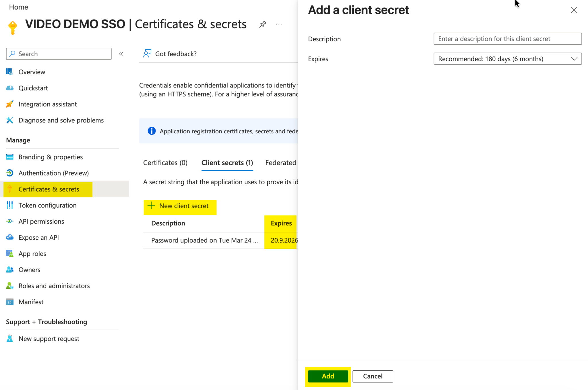The image size is (588, 390).
Task: Pin Certificates & secrets to dashboard
Action: tap(263, 24)
